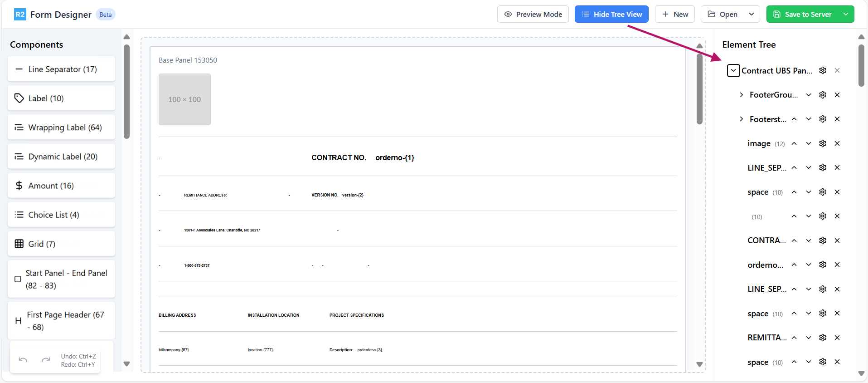
Task: Remove Contract UBS Panel with its X
Action: (x=837, y=70)
